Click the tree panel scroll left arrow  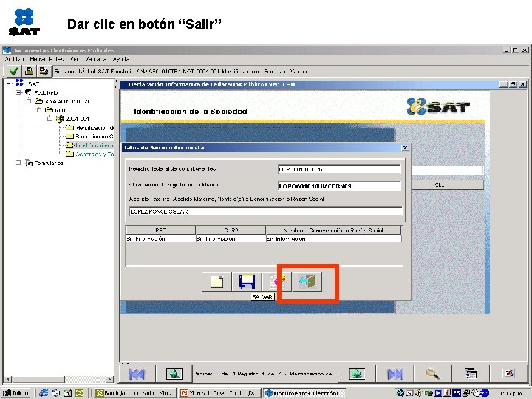(8, 379)
